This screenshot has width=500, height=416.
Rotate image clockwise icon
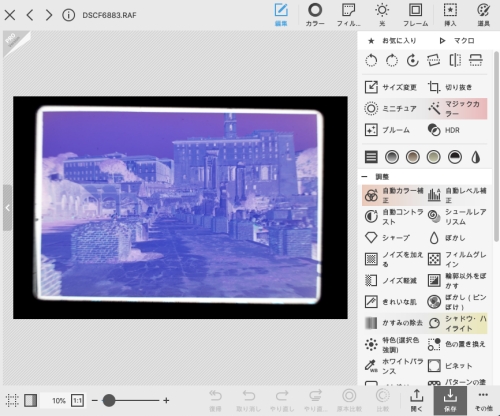tap(392, 60)
